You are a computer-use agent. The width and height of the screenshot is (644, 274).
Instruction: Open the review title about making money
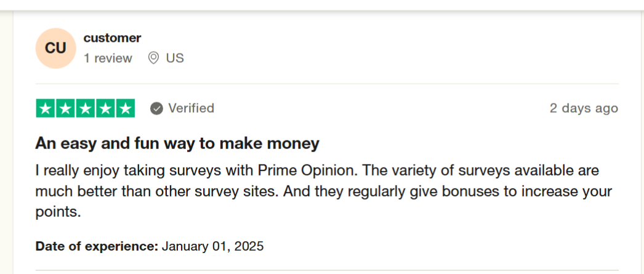tap(177, 144)
